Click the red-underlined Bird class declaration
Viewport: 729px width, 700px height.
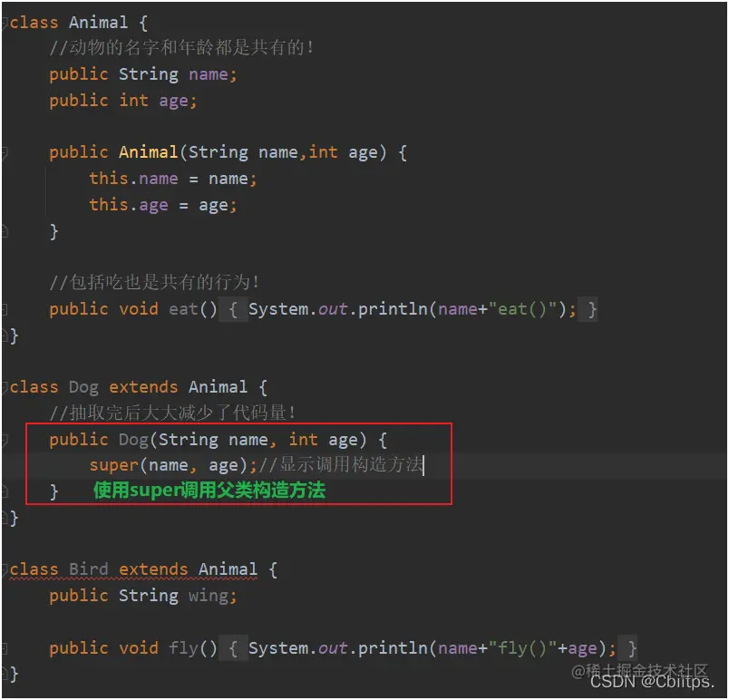[133, 569]
